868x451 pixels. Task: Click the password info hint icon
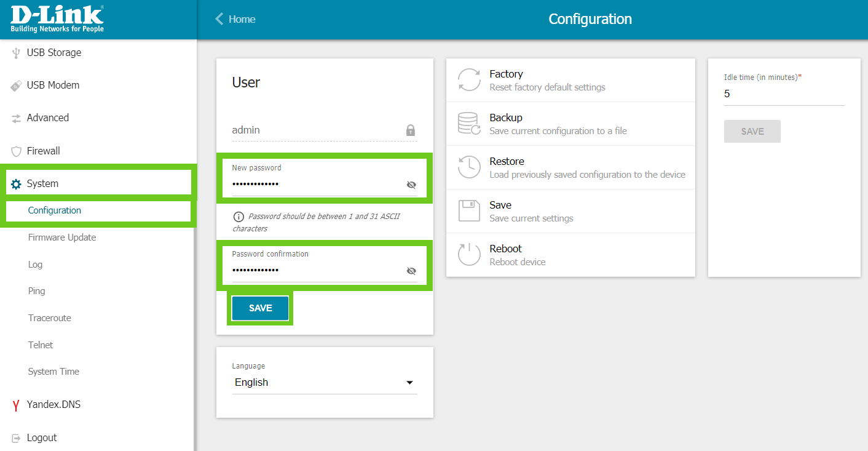[x=239, y=217]
